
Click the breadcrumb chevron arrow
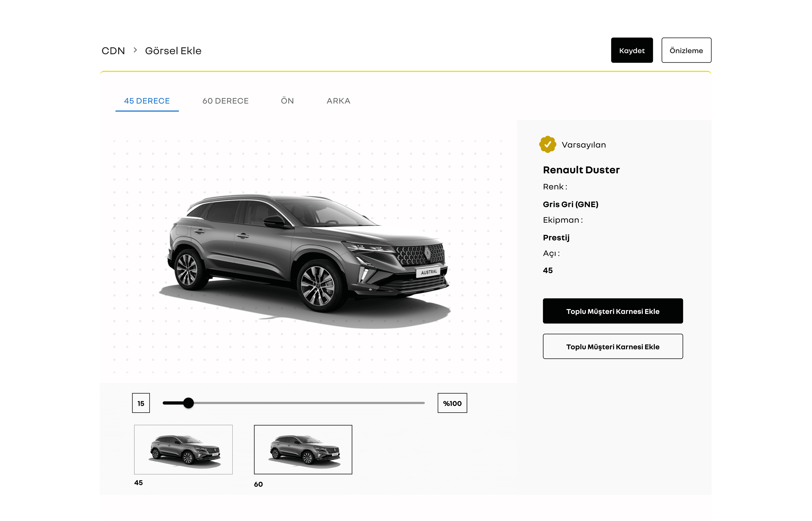pyautogui.click(x=135, y=50)
